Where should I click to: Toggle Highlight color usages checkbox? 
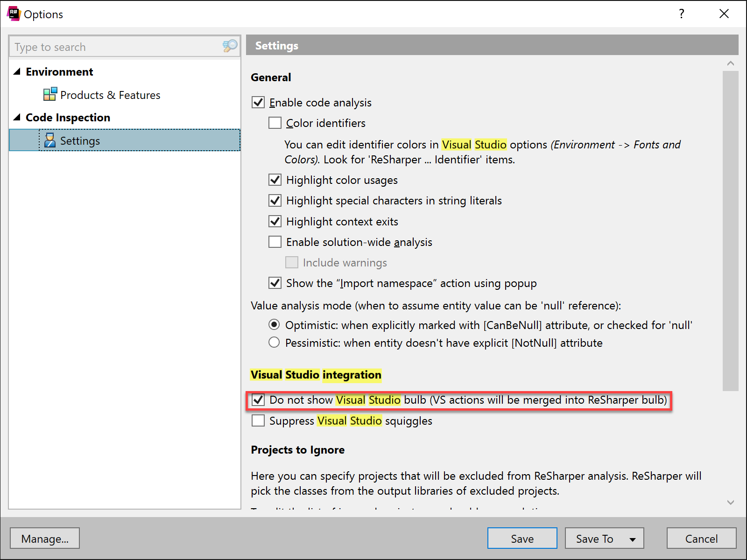(275, 180)
